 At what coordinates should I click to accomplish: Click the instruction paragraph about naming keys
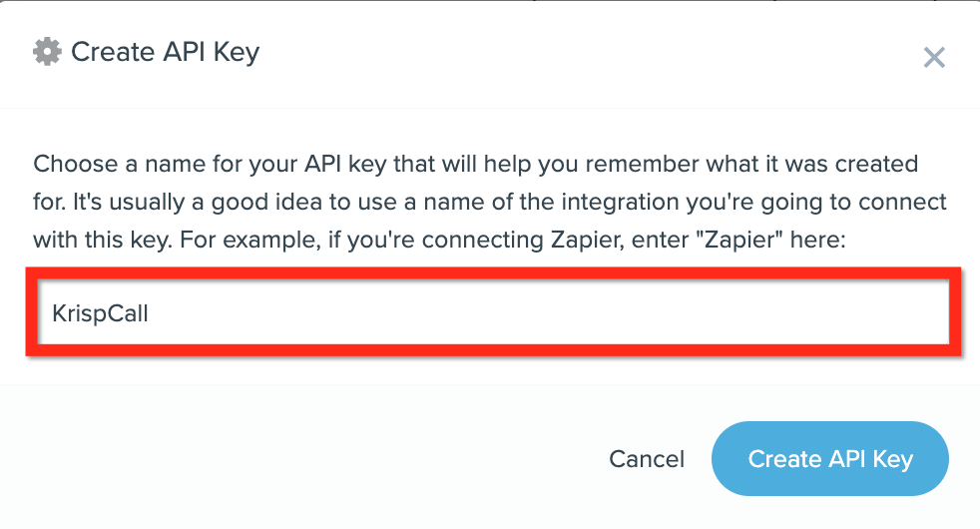pos(489,202)
